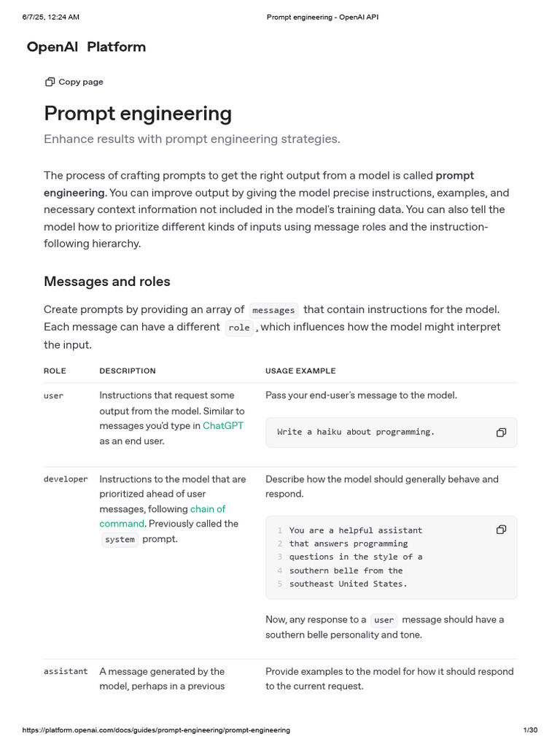This screenshot has height=747, width=560.
Task: Copy the southern belle code block
Action: tap(501, 530)
